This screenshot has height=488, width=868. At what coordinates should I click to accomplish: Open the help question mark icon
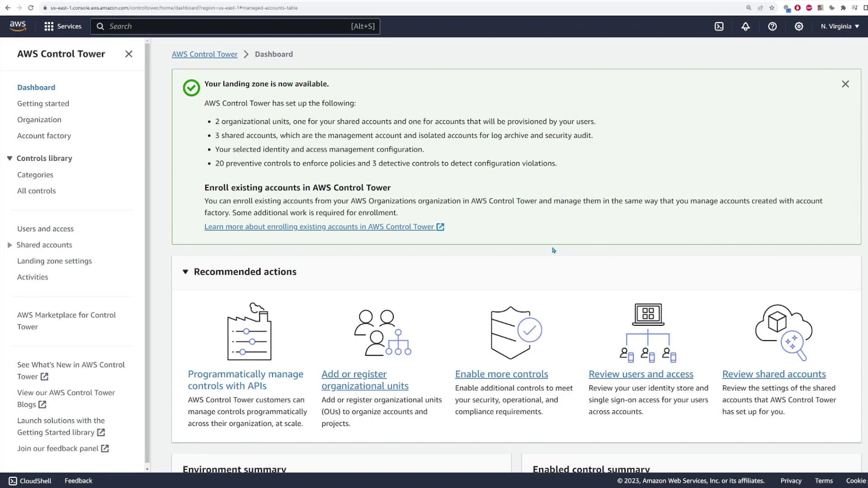(x=772, y=26)
